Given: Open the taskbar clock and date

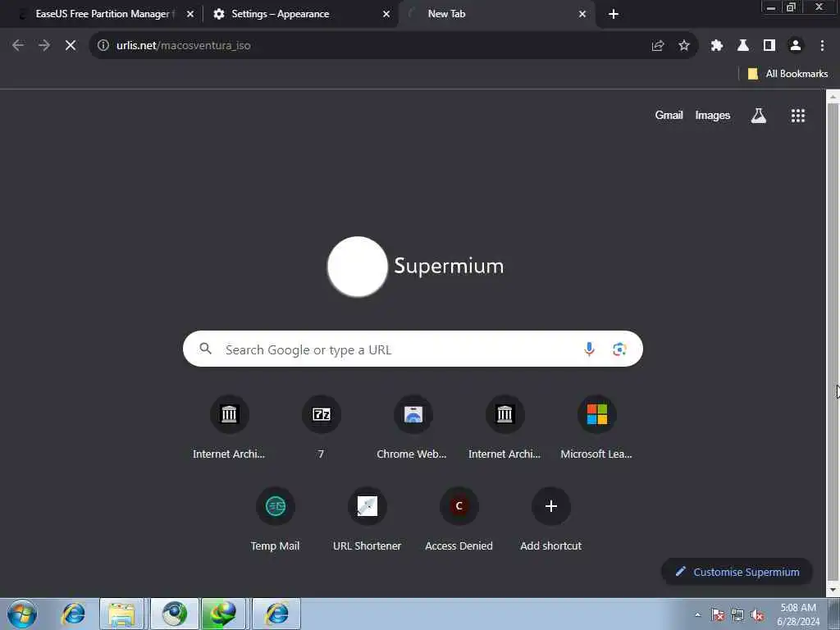Looking at the screenshot, I should (x=798, y=614).
